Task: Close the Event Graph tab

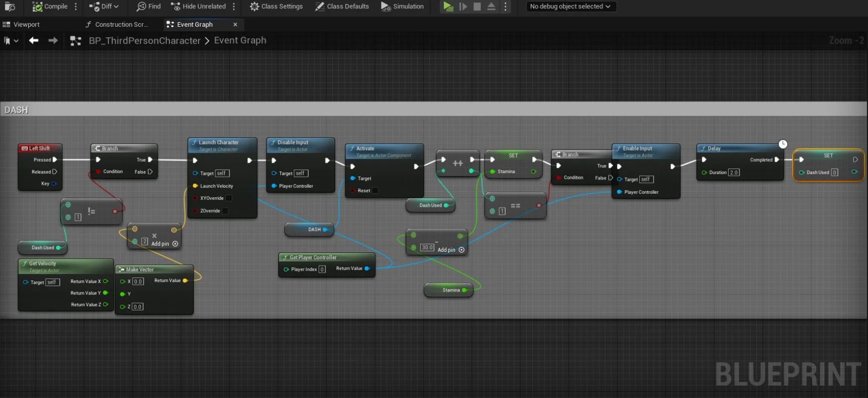Action: (235, 24)
